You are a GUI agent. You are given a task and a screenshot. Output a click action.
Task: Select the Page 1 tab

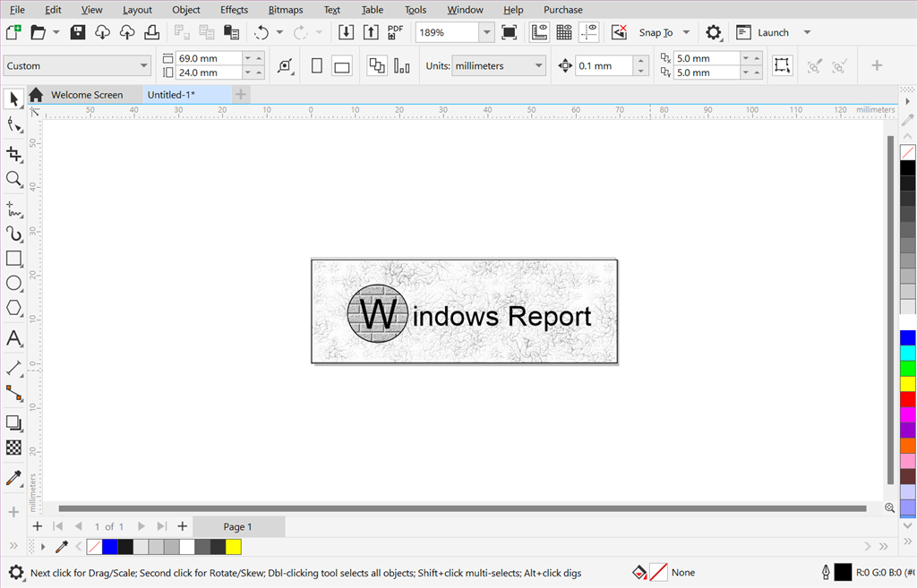[x=238, y=526]
